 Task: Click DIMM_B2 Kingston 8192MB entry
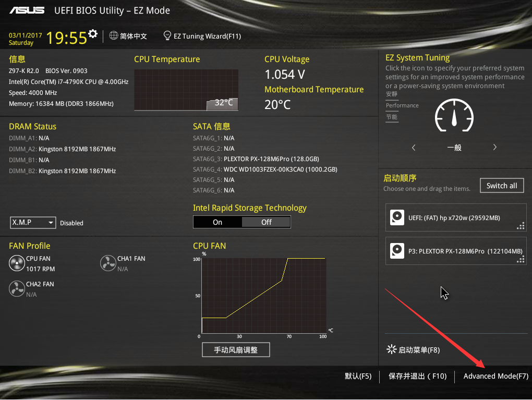click(x=63, y=171)
